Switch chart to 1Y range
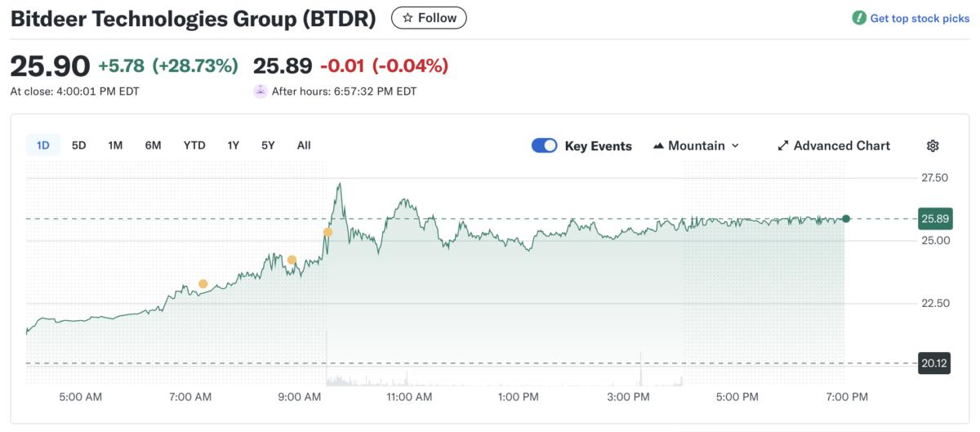980x432 pixels. [234, 145]
